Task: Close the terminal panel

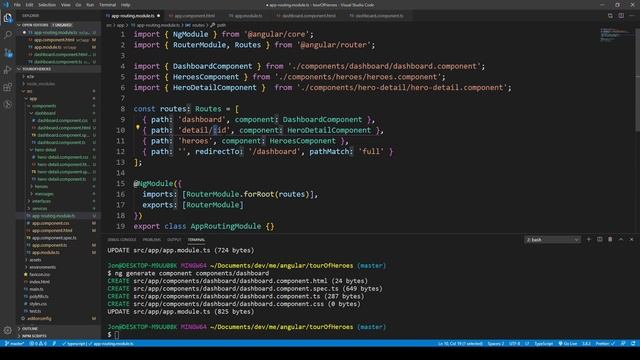Action: pyautogui.click(x=631, y=240)
